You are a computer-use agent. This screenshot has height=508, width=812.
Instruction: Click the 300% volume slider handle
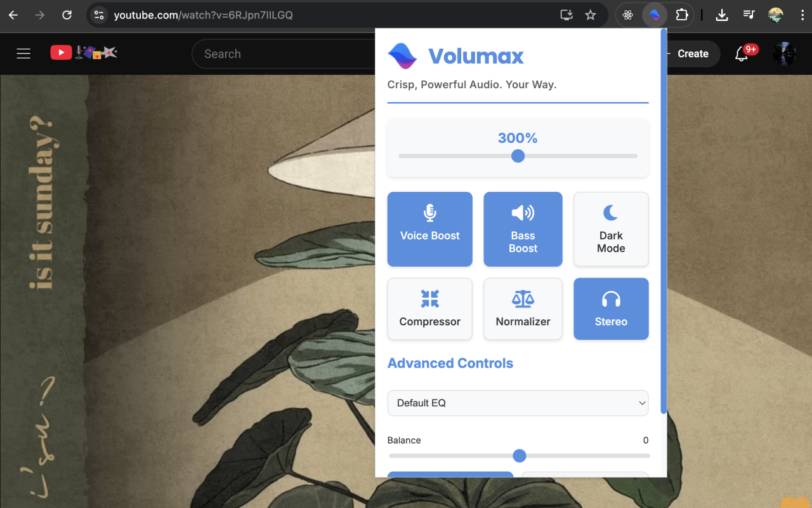(x=518, y=156)
